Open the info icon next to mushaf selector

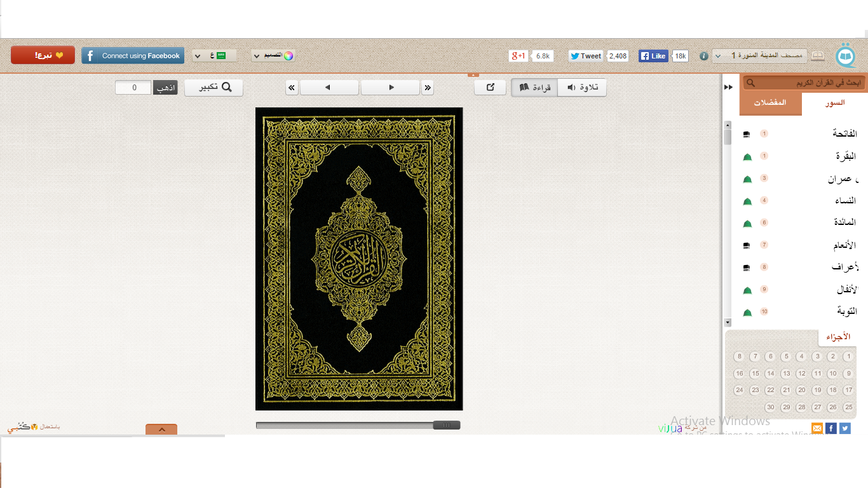pyautogui.click(x=704, y=56)
